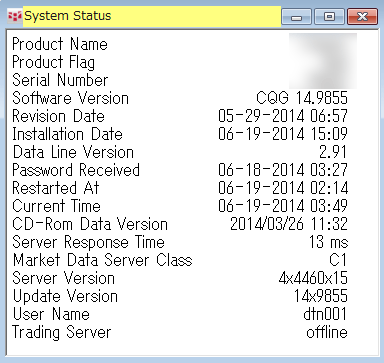Click the Server Response Time label
The height and width of the screenshot is (363, 384).
pos(88,242)
